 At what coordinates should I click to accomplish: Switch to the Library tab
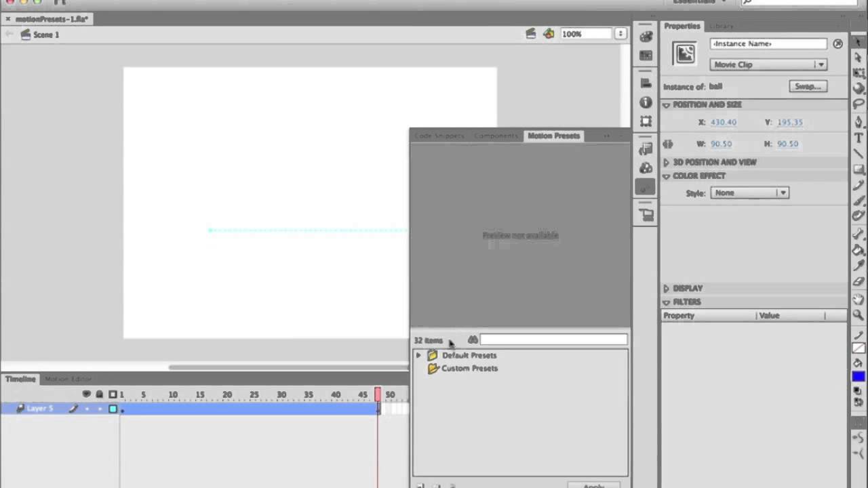coord(721,26)
